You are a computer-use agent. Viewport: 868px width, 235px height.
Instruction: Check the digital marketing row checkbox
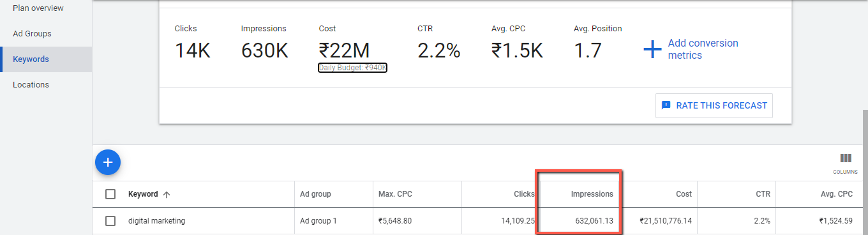[x=110, y=221]
